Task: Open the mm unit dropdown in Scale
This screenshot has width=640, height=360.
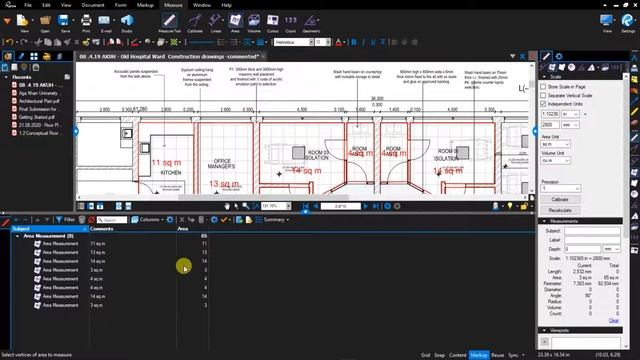Action: pyautogui.click(x=570, y=124)
